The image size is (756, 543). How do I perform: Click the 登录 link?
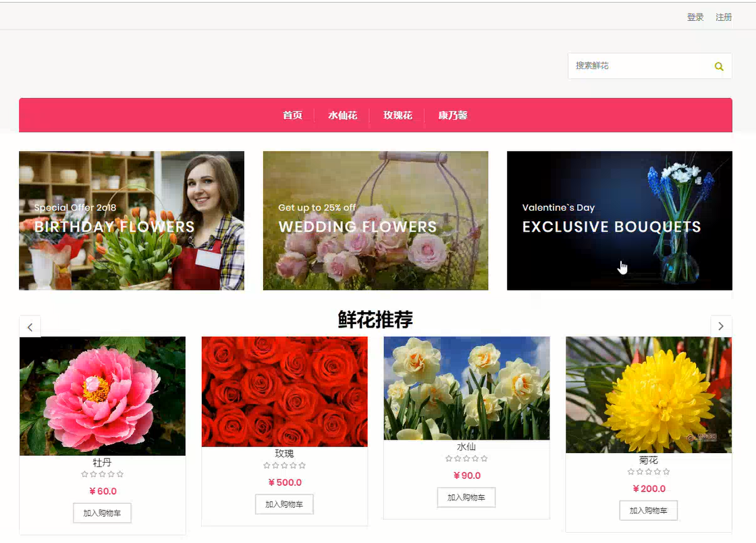[695, 18]
